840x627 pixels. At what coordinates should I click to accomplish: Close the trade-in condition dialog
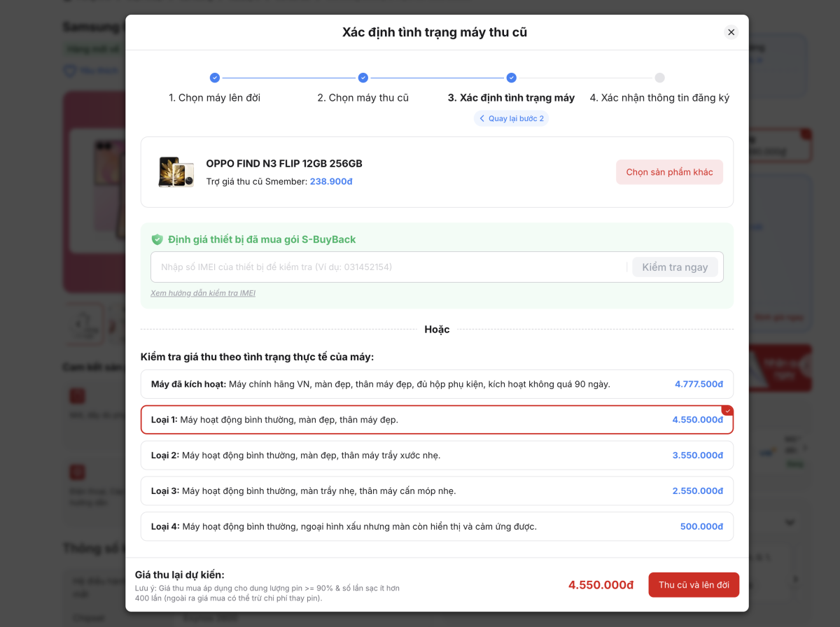(x=731, y=32)
